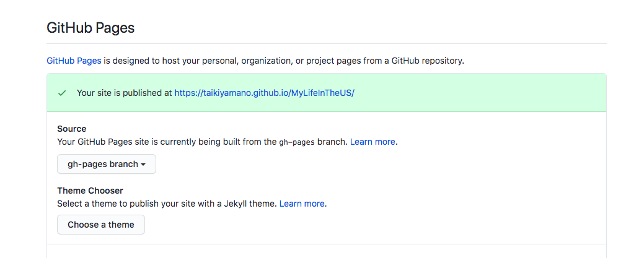
Task: Expand the gh-pages branch source selector
Action: click(107, 164)
